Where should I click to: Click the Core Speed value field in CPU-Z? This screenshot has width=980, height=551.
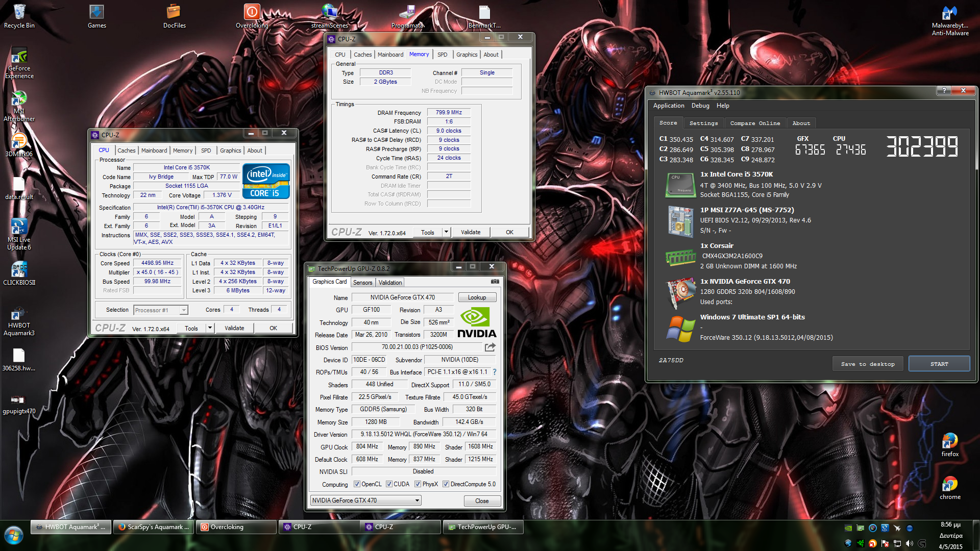click(x=158, y=263)
